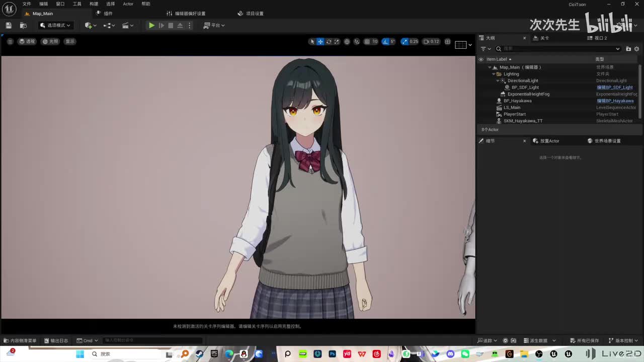Sort by the Item Label column
Image resolution: width=644 pixels, height=362 pixels.
pyautogui.click(x=498, y=59)
